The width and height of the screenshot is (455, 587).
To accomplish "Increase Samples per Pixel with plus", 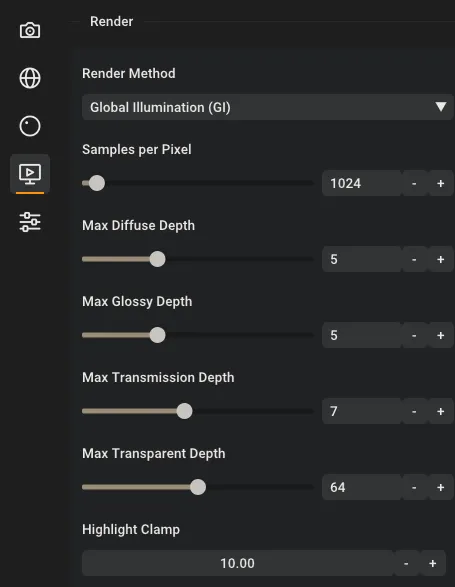I will point(441,183).
